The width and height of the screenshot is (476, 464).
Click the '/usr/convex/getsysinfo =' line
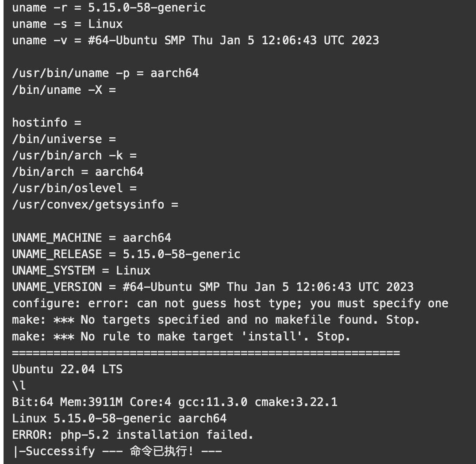pos(95,205)
